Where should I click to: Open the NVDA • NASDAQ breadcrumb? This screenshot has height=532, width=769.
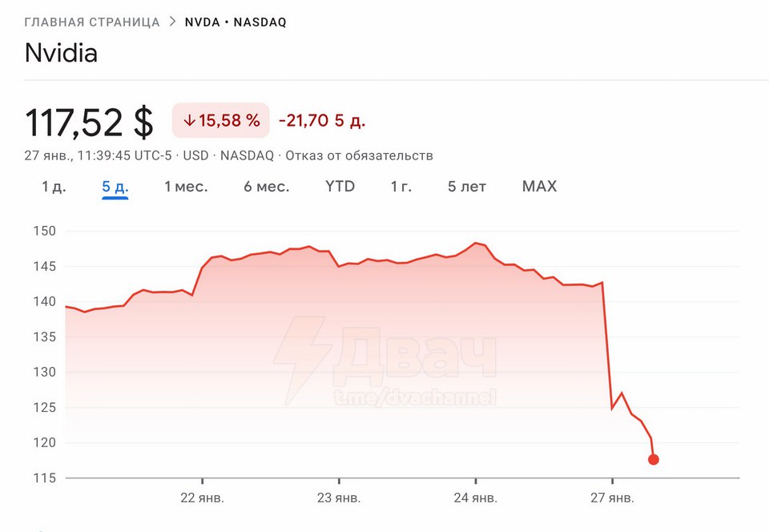point(236,22)
